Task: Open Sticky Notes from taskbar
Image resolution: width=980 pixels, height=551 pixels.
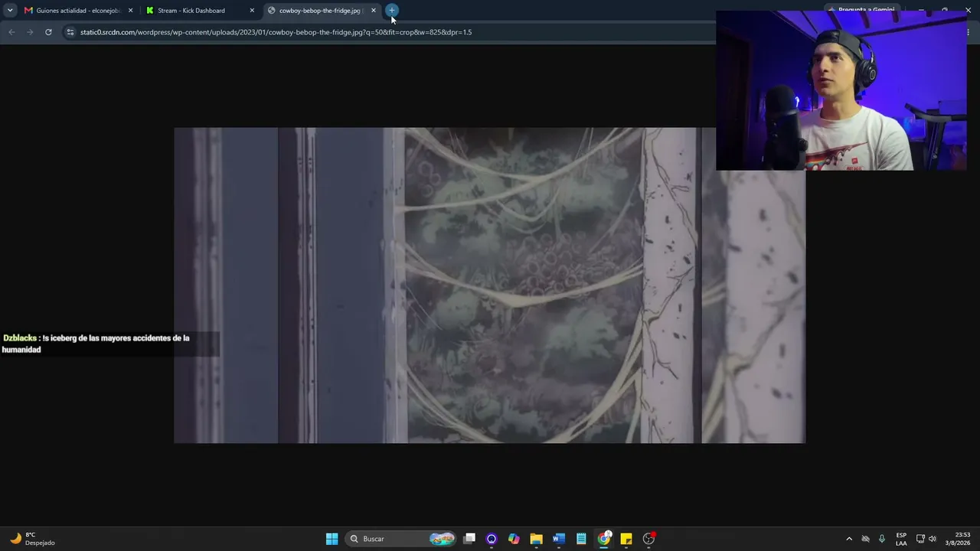Action: 626,539
